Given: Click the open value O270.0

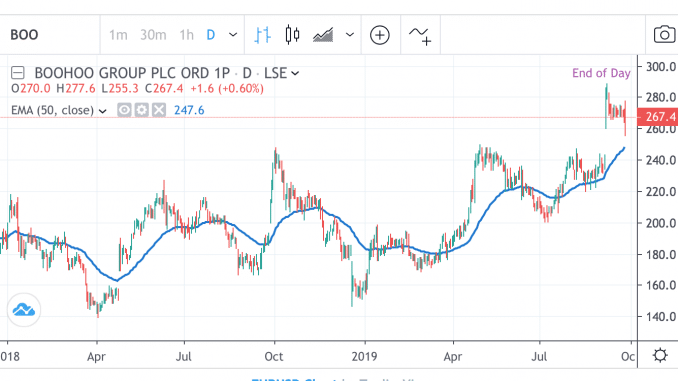Looking at the screenshot, I should (31, 89).
